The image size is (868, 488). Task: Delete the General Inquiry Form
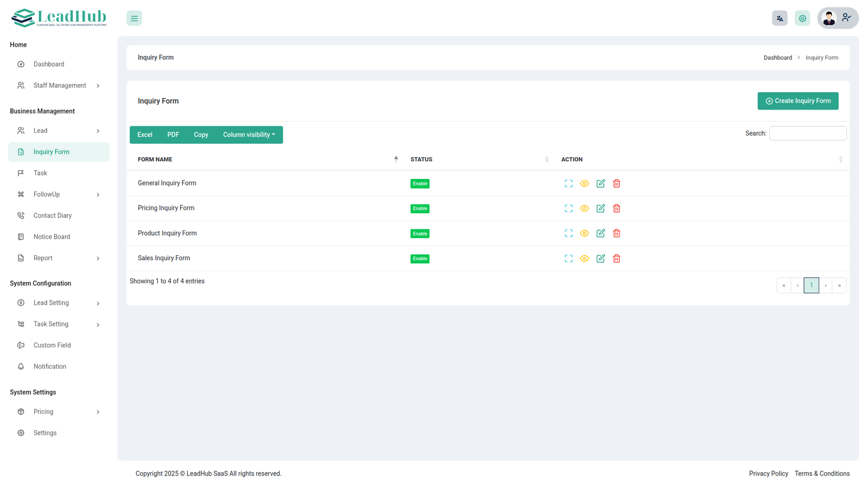616,184
